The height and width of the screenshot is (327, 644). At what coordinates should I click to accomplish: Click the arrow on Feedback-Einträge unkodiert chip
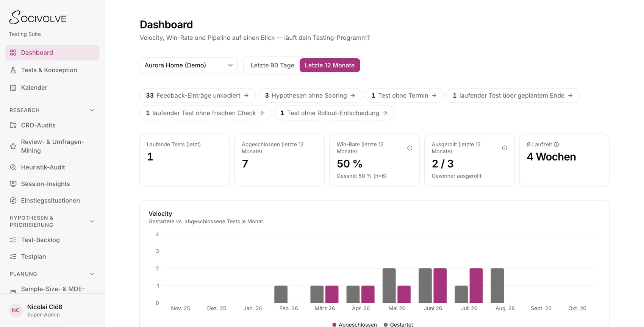246,95
